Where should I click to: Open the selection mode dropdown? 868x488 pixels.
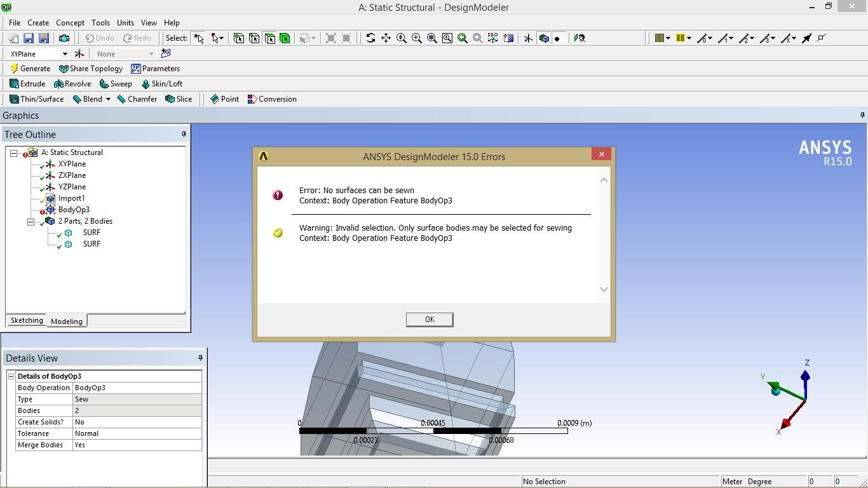[217, 38]
